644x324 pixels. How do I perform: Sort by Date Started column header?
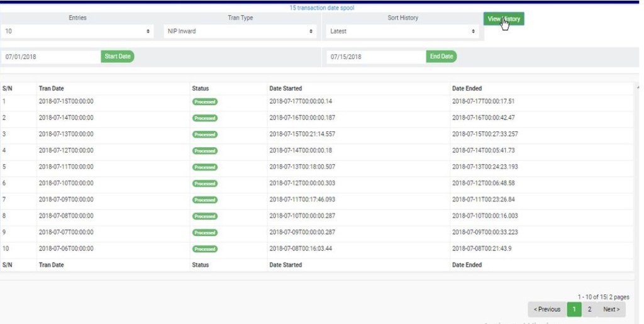pyautogui.click(x=286, y=89)
